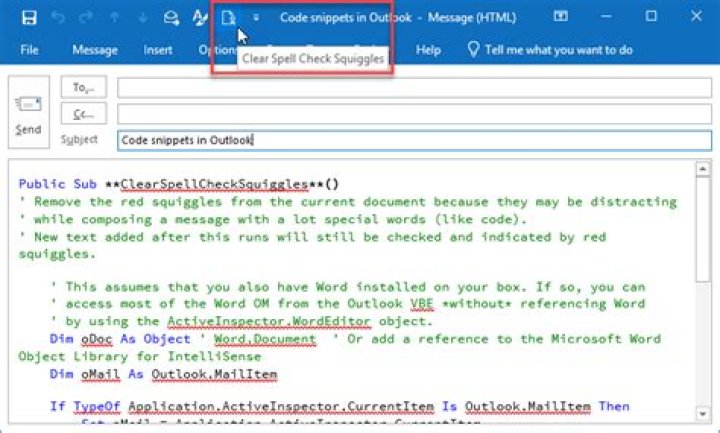Run Clear Spell Check Squiggles macro icon
The height and width of the screenshot is (433, 720).
pyautogui.click(x=228, y=17)
